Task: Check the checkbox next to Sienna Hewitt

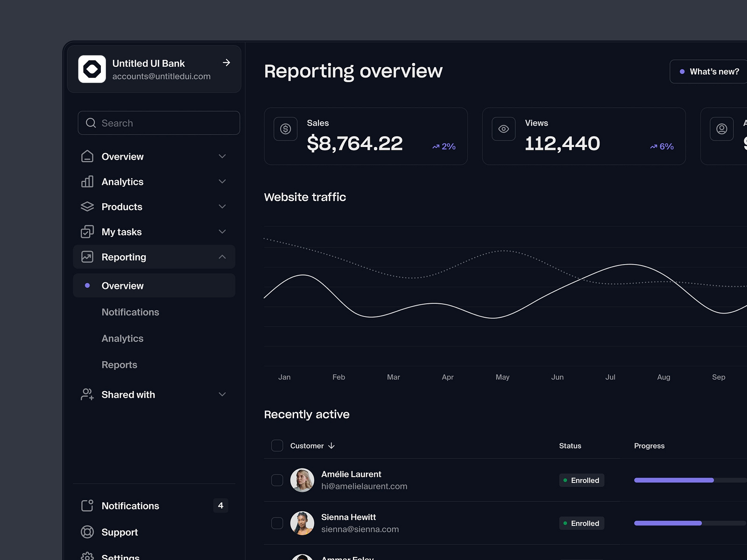Action: click(x=277, y=523)
